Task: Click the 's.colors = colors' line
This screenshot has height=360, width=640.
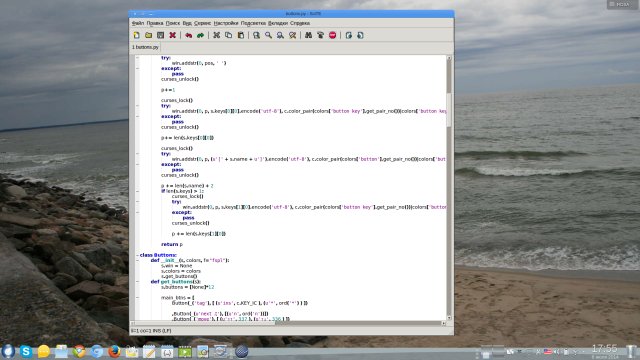Action: click(181, 271)
